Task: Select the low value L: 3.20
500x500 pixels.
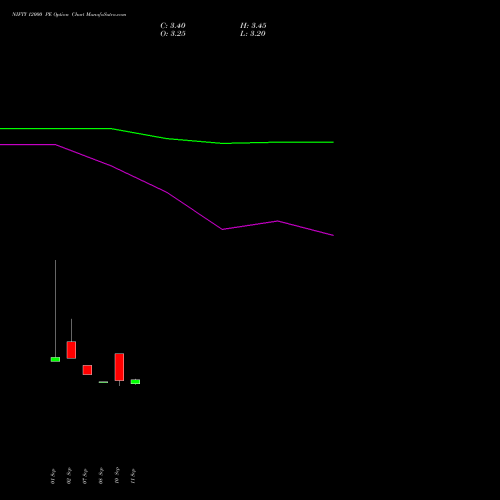Action: point(253,34)
